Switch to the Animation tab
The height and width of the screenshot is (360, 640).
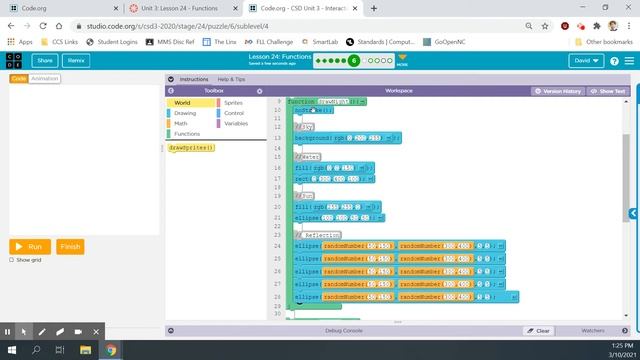coord(44,78)
